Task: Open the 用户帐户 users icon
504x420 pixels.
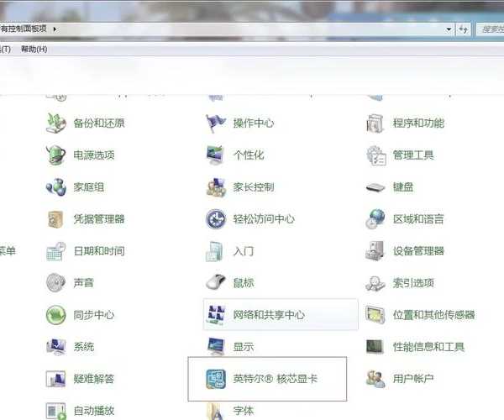Action: point(375,379)
